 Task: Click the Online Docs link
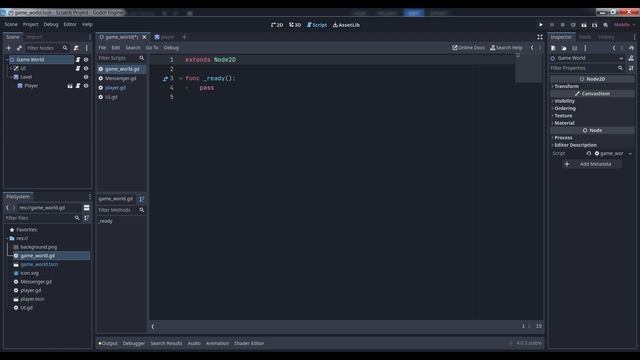tap(468, 48)
